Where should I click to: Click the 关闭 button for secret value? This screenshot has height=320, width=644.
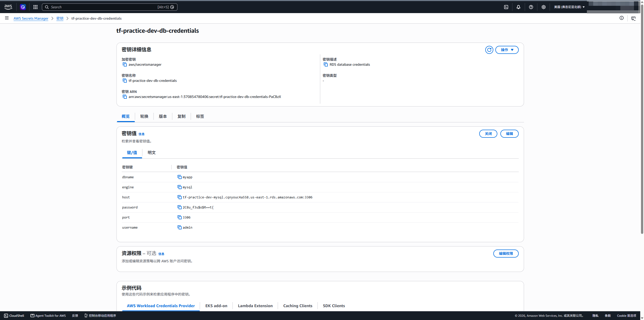pyautogui.click(x=488, y=134)
